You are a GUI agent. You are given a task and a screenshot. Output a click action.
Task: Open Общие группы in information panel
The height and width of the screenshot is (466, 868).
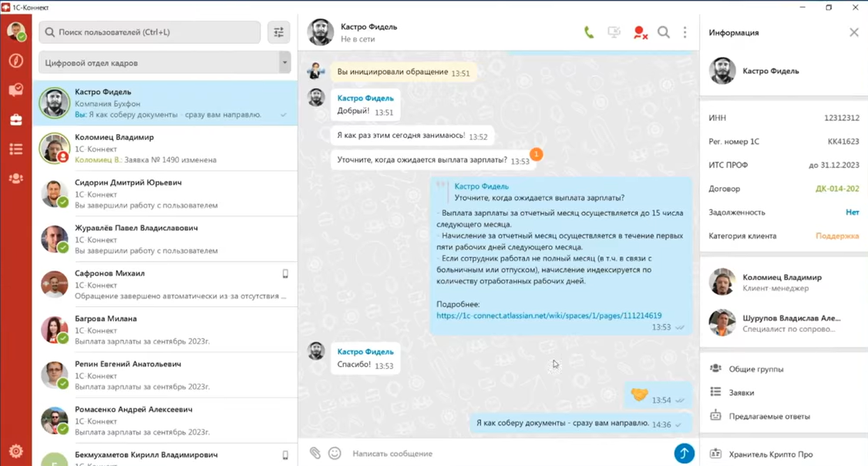756,369
